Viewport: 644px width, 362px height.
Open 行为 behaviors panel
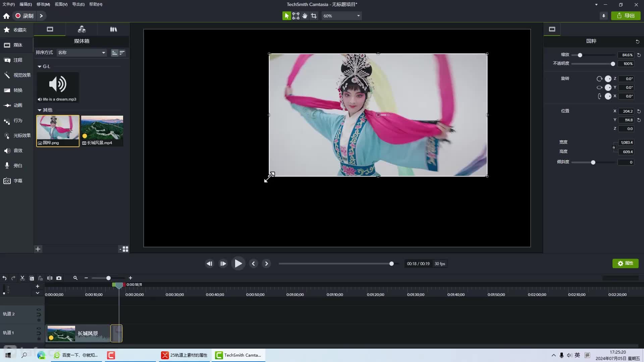point(17,120)
